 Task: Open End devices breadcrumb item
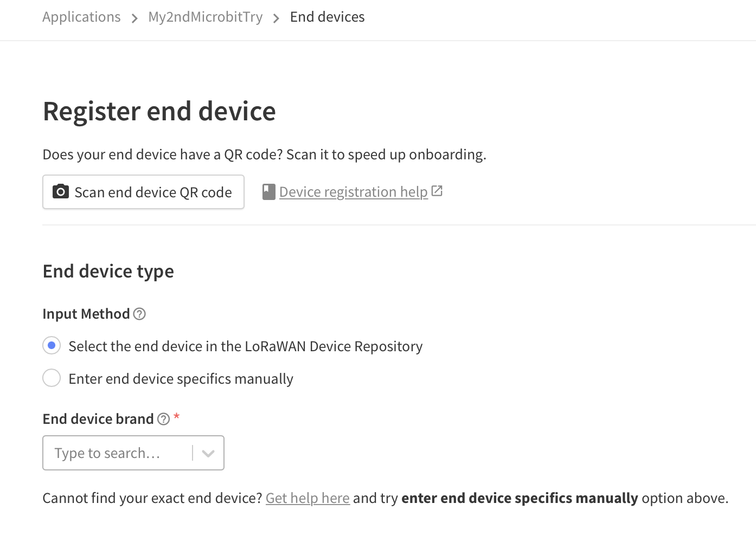coord(328,17)
